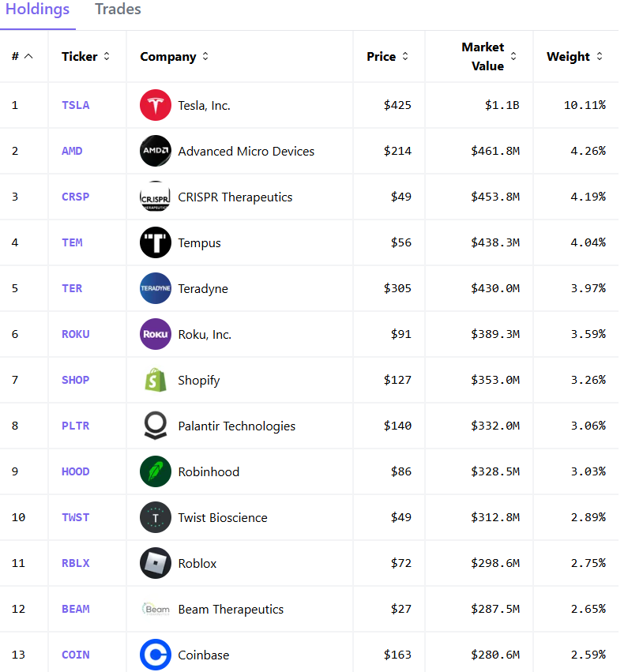Click the Twist Bioscience company name

pos(223,517)
